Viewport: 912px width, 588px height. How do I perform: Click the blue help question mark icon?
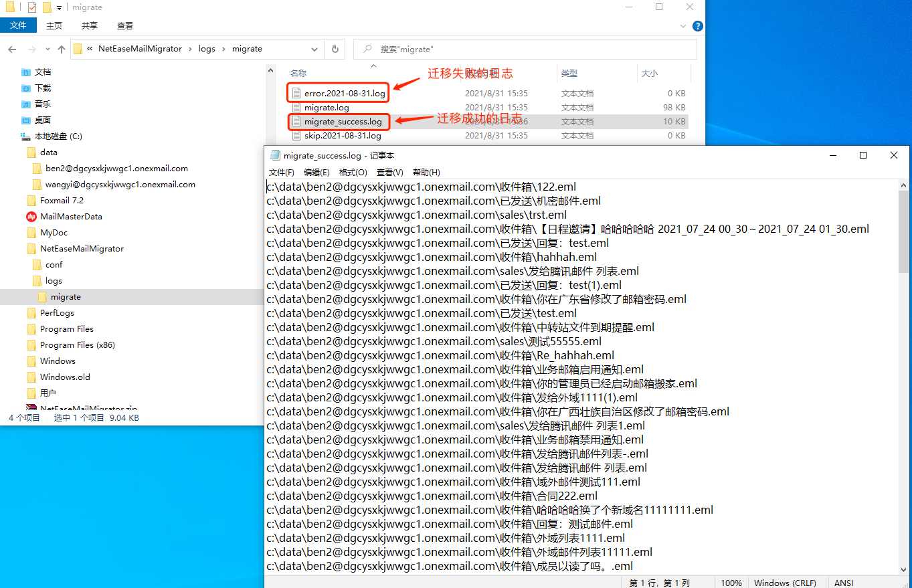[x=698, y=26]
